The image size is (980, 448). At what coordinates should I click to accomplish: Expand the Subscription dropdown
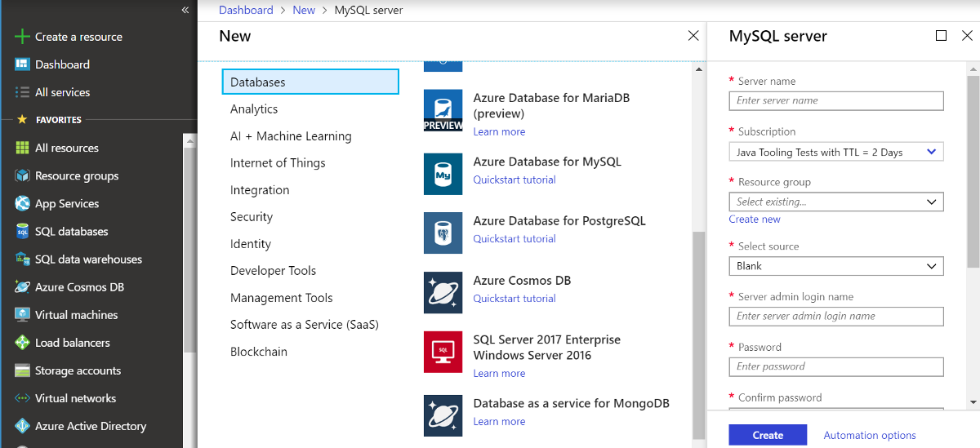pos(836,152)
